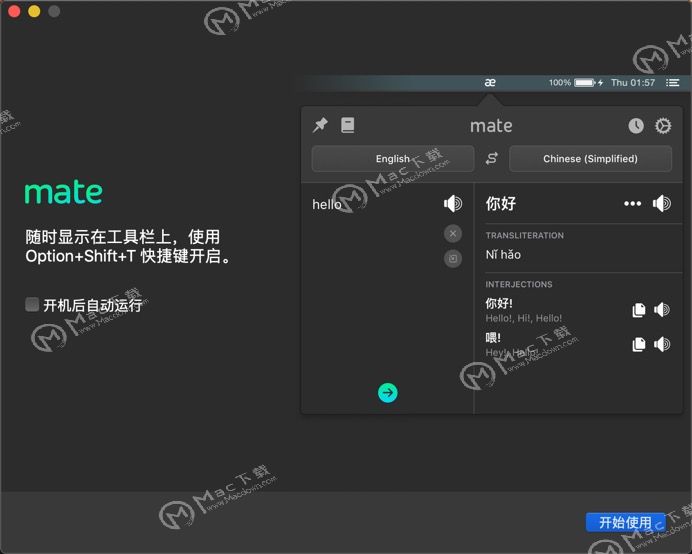Open translation history clock icon
This screenshot has height=554, width=692.
coord(636,126)
